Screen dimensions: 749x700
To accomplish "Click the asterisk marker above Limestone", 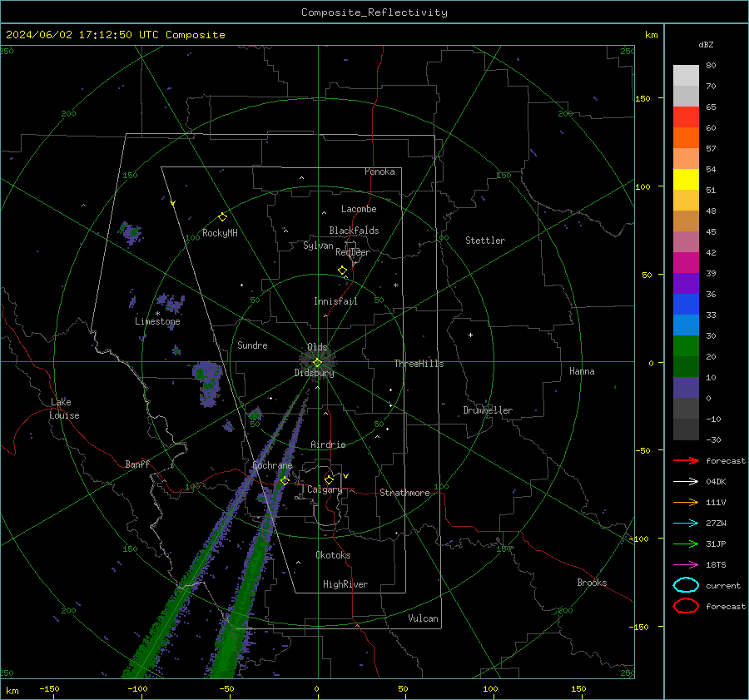I will click(157, 314).
